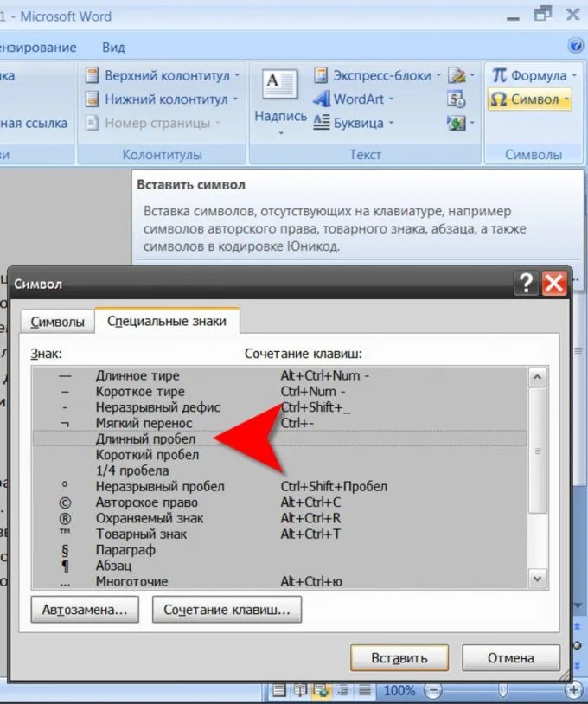Switch to Web Layout view icon
Screen dimensions: 588x704
[x=322, y=690]
